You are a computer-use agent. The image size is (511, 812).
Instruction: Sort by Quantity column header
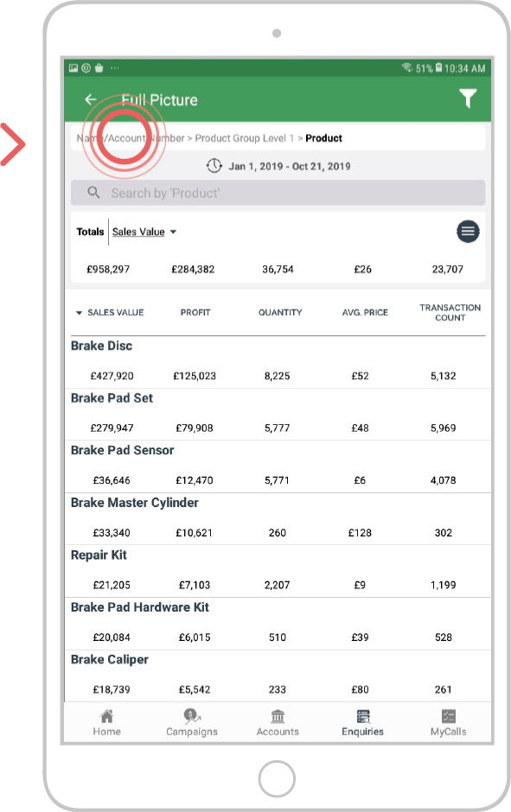280,312
